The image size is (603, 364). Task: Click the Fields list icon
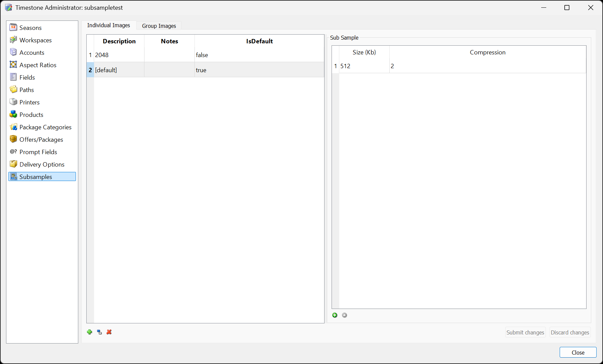pyautogui.click(x=13, y=77)
